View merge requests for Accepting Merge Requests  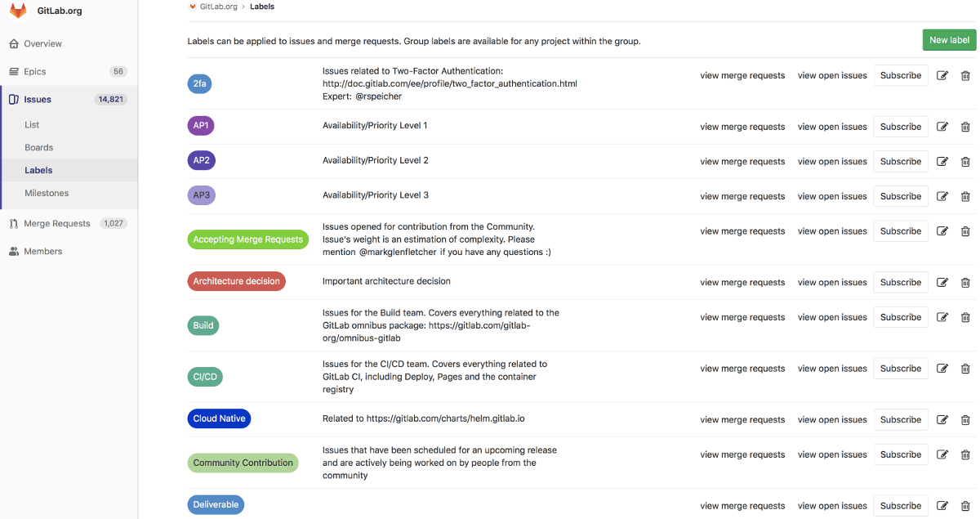[x=742, y=231]
